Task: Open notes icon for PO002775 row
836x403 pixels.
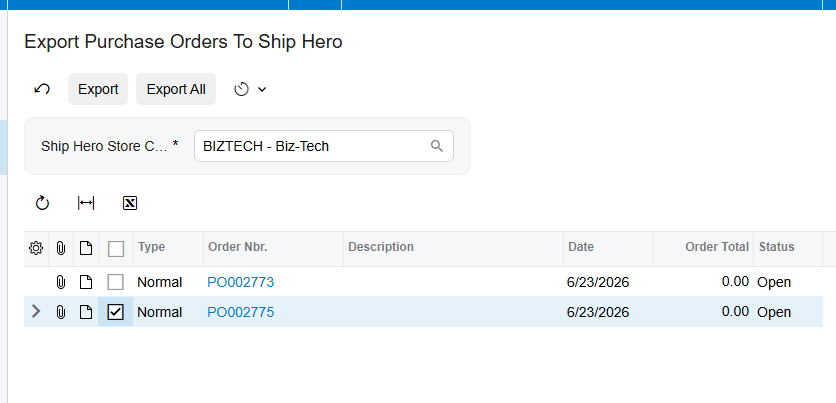Action: pos(86,312)
